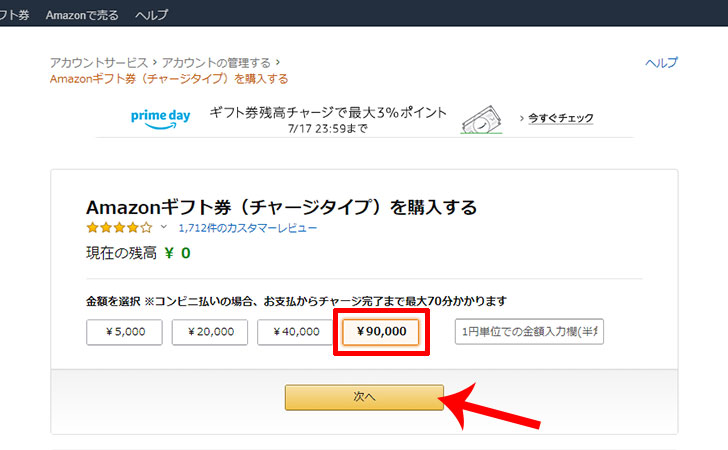The width and height of the screenshot is (728, 450).
Task: Open the ヘルプ link at the right
Action: (661, 63)
